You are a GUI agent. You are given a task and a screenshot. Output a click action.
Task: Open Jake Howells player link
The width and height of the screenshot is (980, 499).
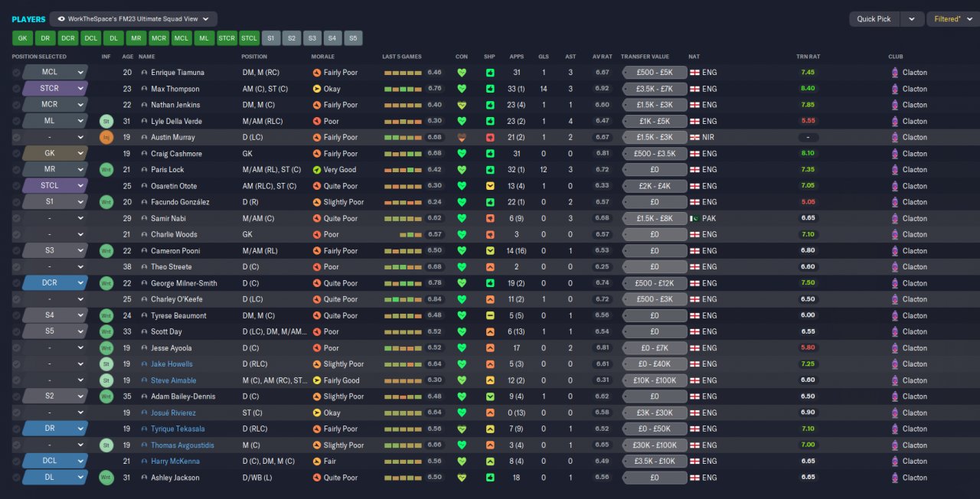(x=171, y=364)
